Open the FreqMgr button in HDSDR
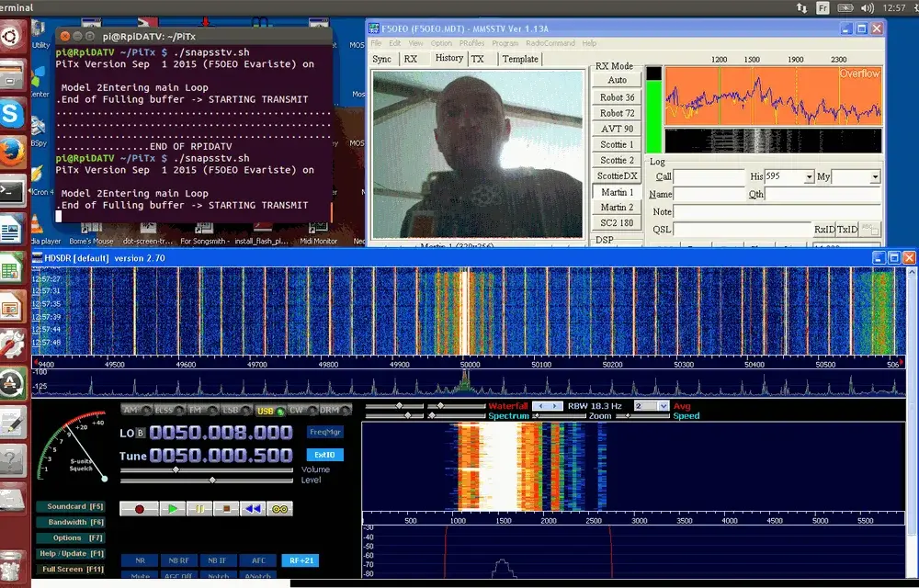Screen dimensions: 919x588 [x=325, y=432]
